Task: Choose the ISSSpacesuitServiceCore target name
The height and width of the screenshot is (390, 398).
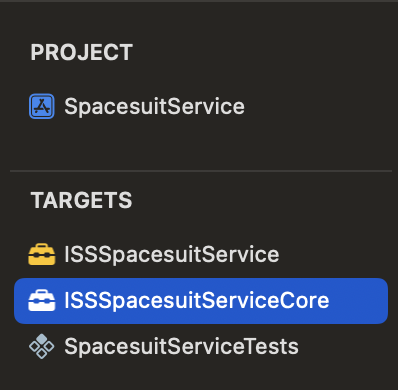Action: point(197,300)
